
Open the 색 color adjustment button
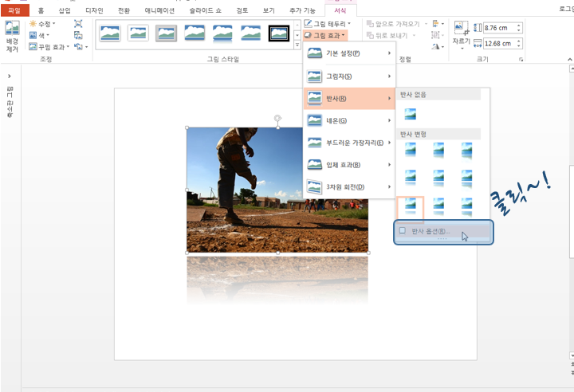click(39, 36)
